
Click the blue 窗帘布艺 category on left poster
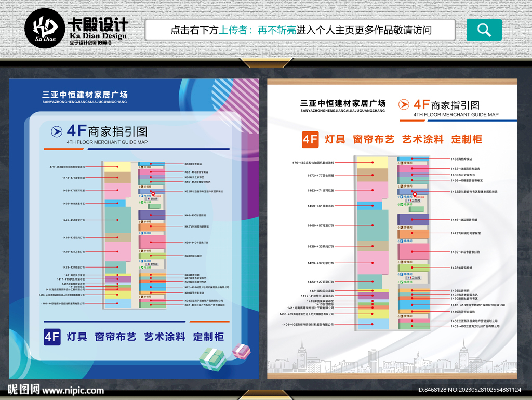[x=115, y=337]
